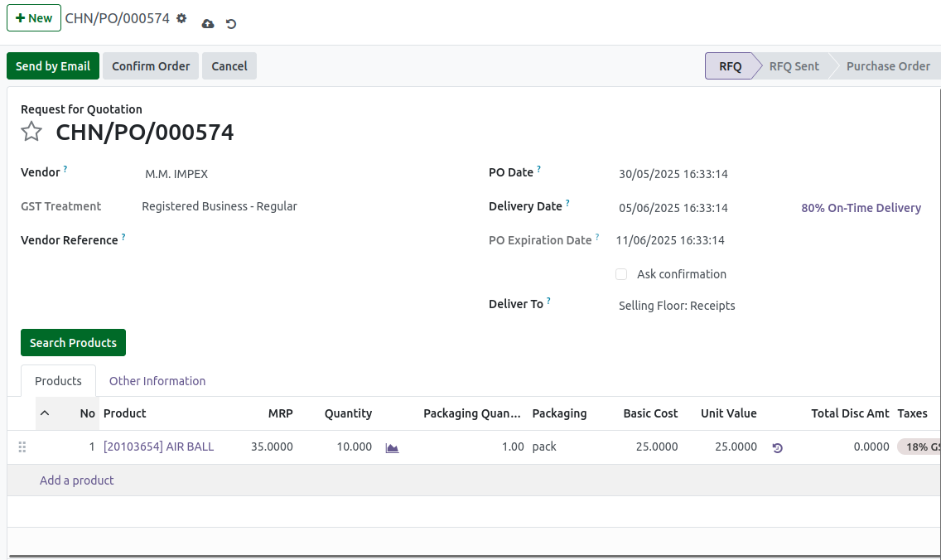Click the Cancel button
Screen dimensions: 941x560
click(x=229, y=66)
